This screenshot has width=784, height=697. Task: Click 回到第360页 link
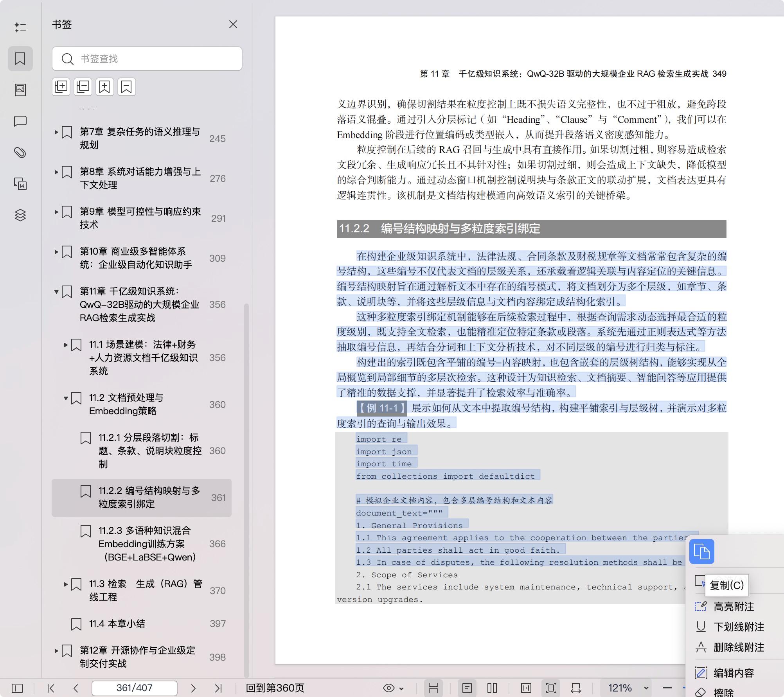tap(275, 688)
